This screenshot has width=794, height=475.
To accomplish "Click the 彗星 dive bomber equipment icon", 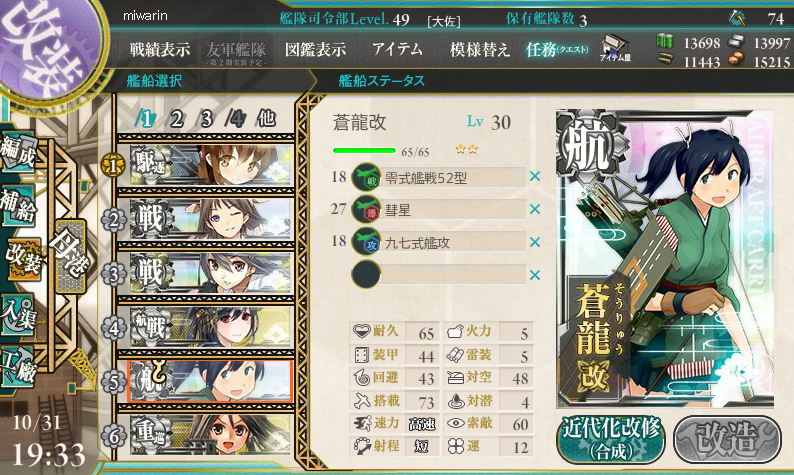I will tap(366, 209).
